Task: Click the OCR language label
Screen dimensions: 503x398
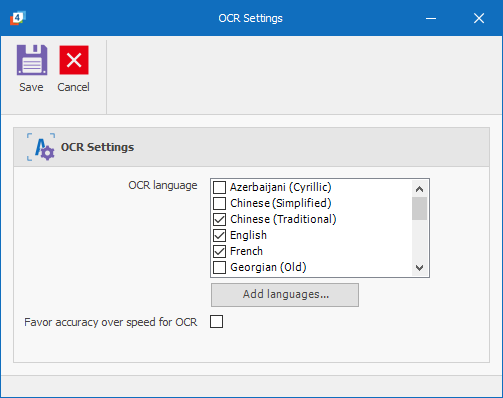Action: [163, 185]
